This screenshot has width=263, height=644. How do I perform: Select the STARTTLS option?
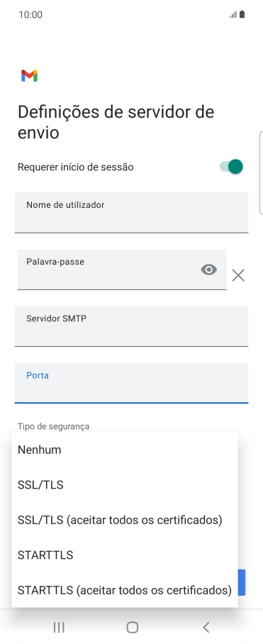pyautogui.click(x=125, y=555)
